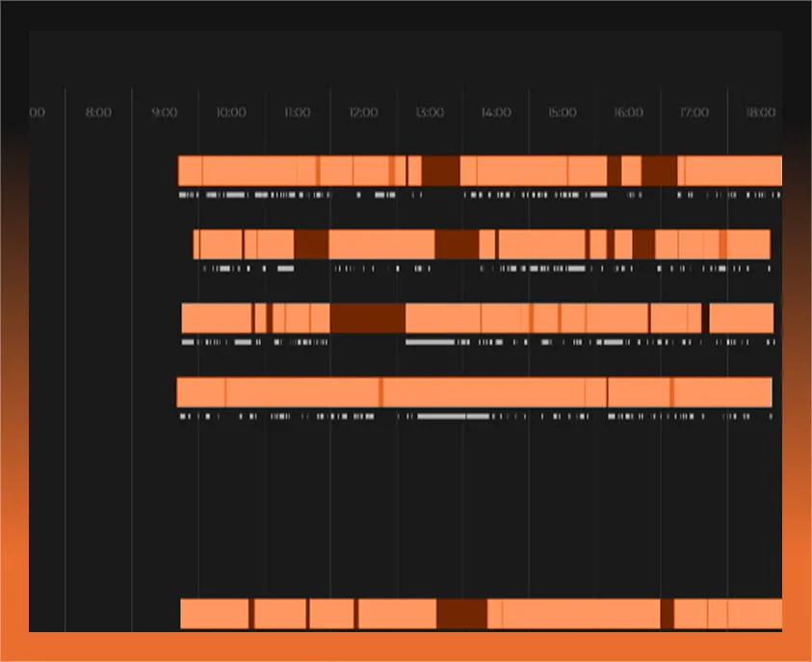The height and width of the screenshot is (662, 812).
Task: Click fourth row's orange bar at 11:00
Action: pos(299,392)
